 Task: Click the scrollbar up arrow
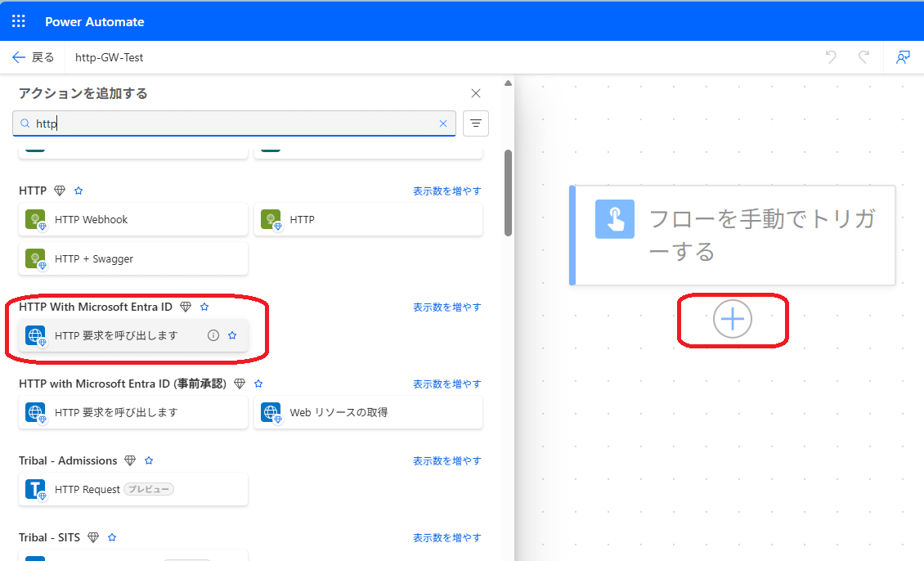pos(508,83)
